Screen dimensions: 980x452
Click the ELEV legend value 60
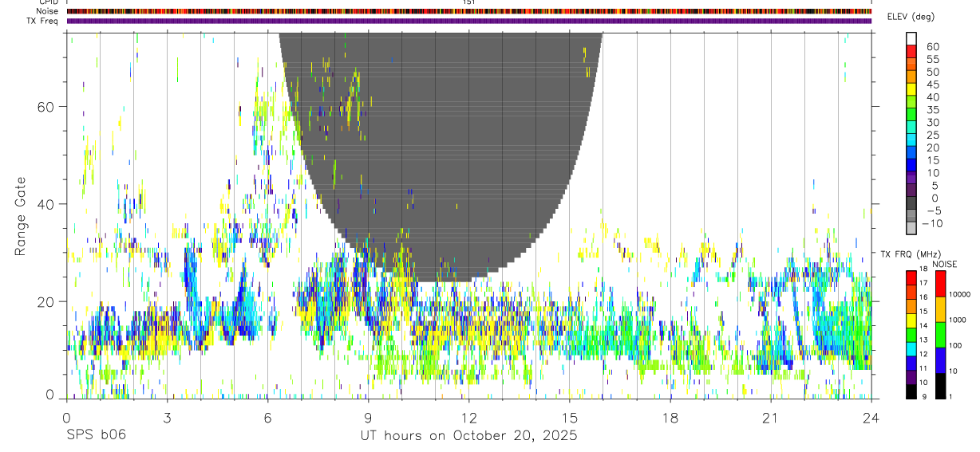[x=933, y=47]
